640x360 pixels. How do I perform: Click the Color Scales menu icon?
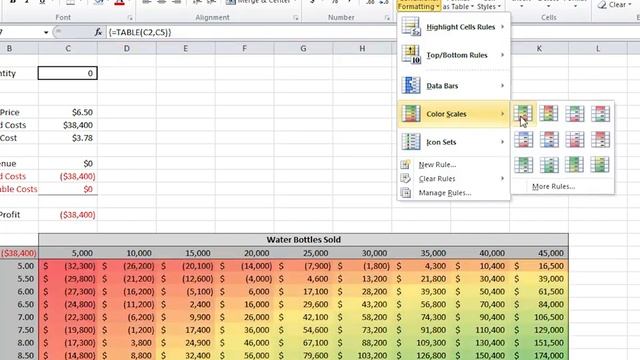tap(411, 113)
